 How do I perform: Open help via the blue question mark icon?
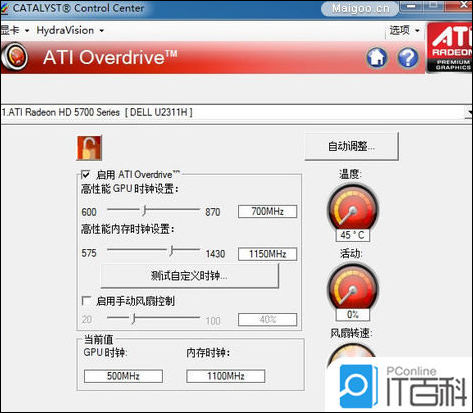click(x=408, y=57)
